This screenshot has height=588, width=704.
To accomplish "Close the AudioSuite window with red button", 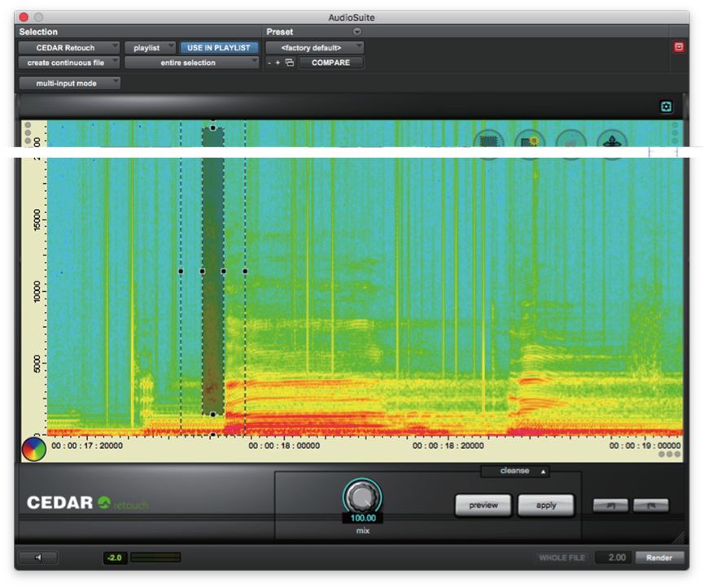I will (x=24, y=17).
